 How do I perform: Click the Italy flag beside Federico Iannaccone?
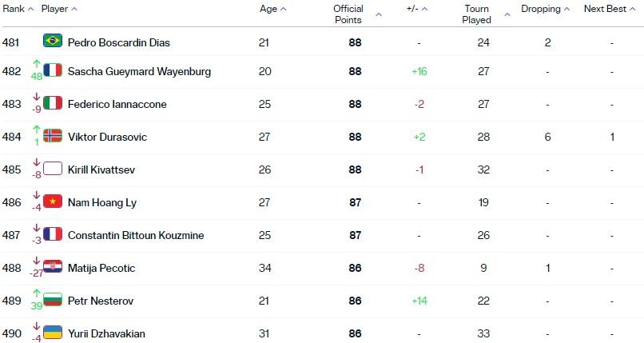pyautogui.click(x=53, y=102)
